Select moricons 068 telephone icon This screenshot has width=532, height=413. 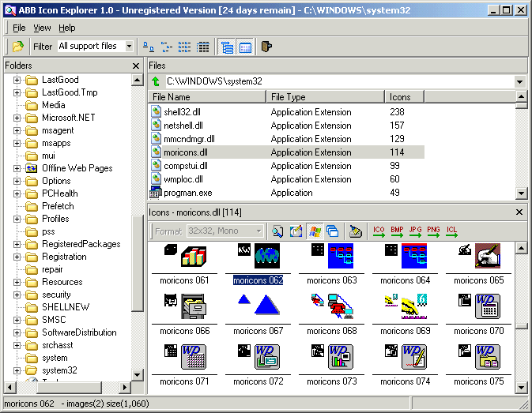click(341, 306)
